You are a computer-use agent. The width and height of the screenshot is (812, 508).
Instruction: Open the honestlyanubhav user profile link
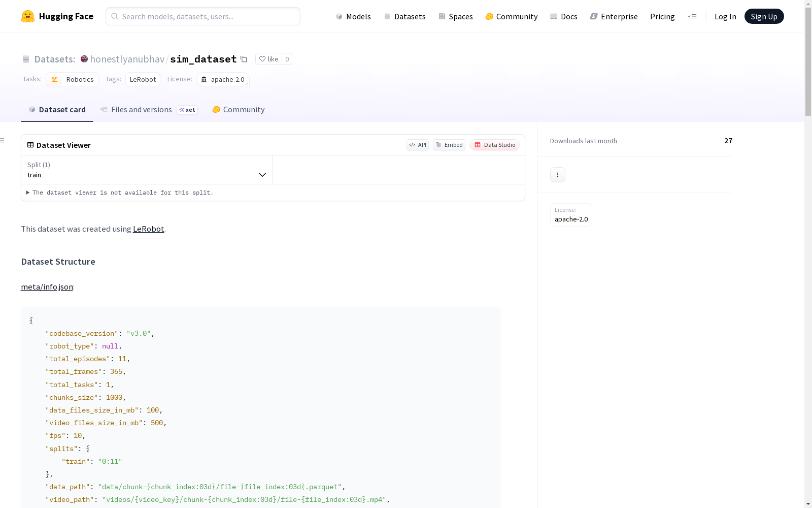click(127, 59)
